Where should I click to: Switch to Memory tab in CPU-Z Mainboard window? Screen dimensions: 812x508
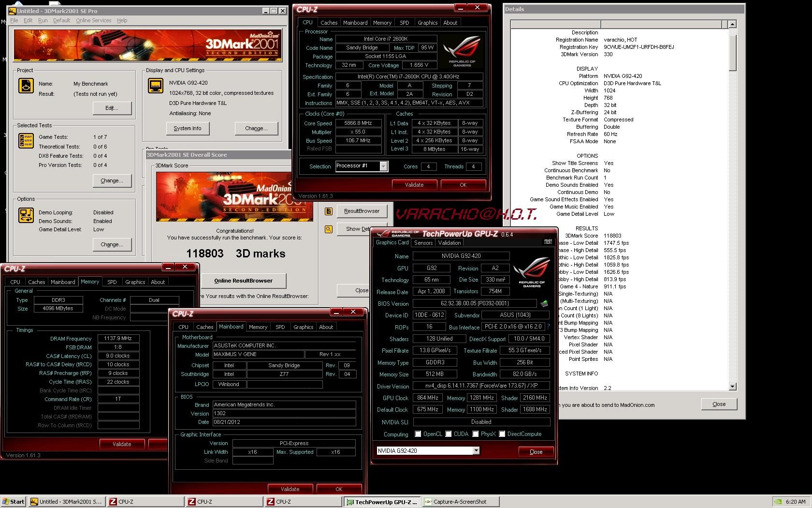(258, 327)
